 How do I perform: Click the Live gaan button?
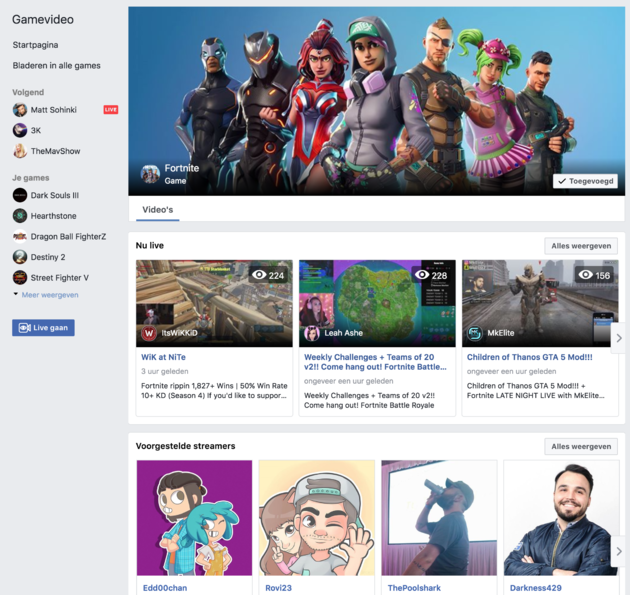coord(43,328)
